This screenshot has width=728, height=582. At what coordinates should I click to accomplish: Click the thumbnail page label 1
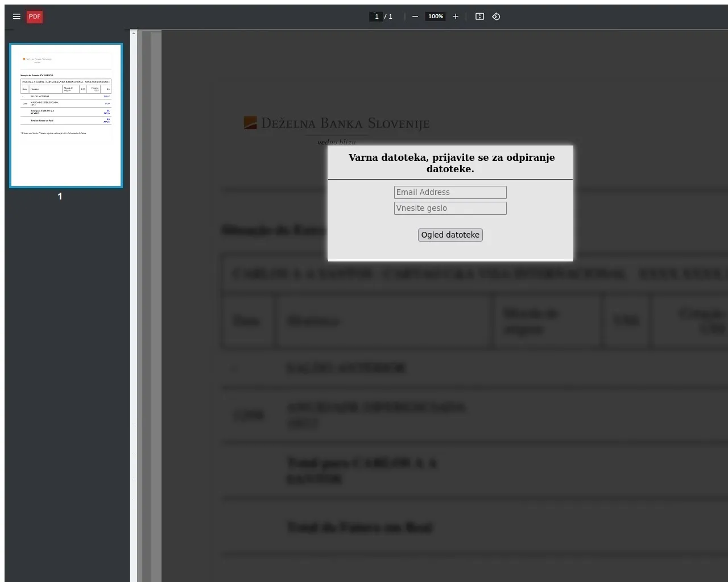coord(60,196)
